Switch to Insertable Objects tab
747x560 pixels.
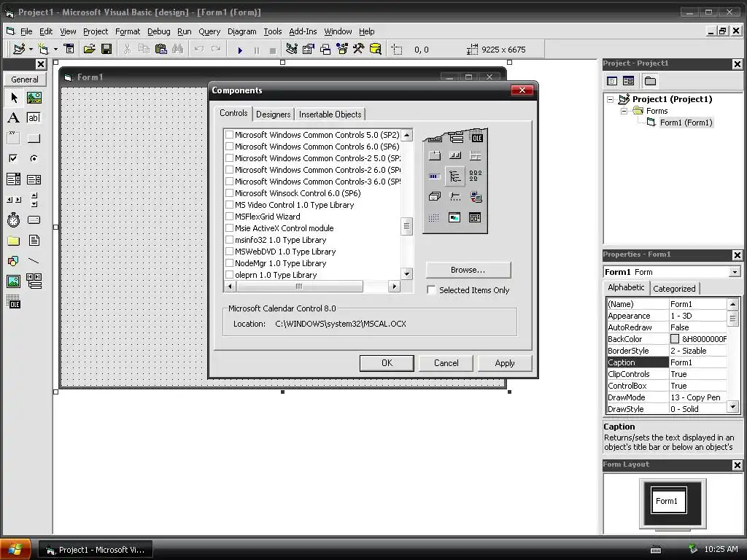click(330, 114)
